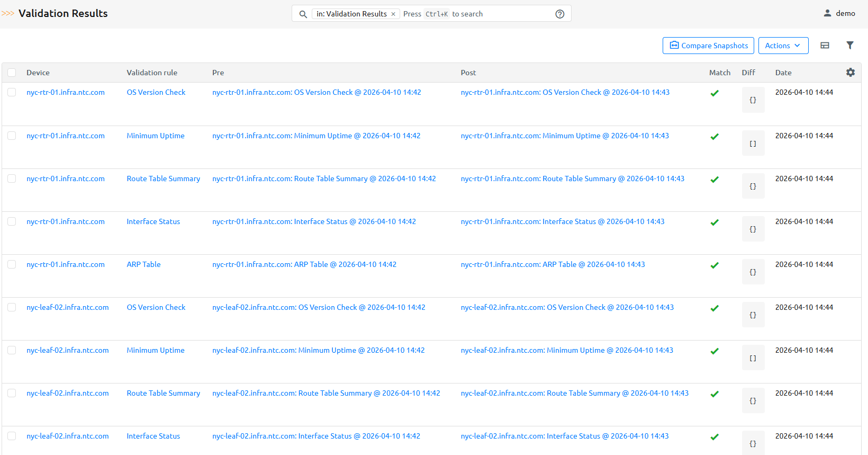
Task: Open the table view layout icon
Action: [x=825, y=46]
